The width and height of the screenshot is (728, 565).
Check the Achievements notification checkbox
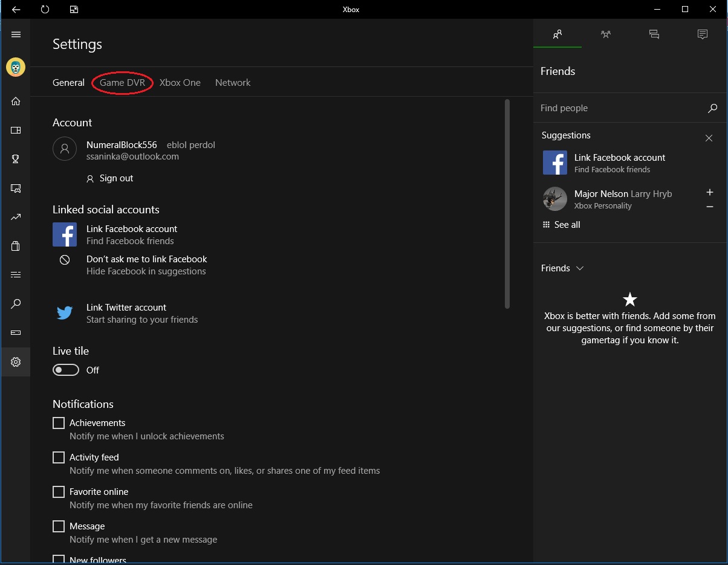click(59, 423)
